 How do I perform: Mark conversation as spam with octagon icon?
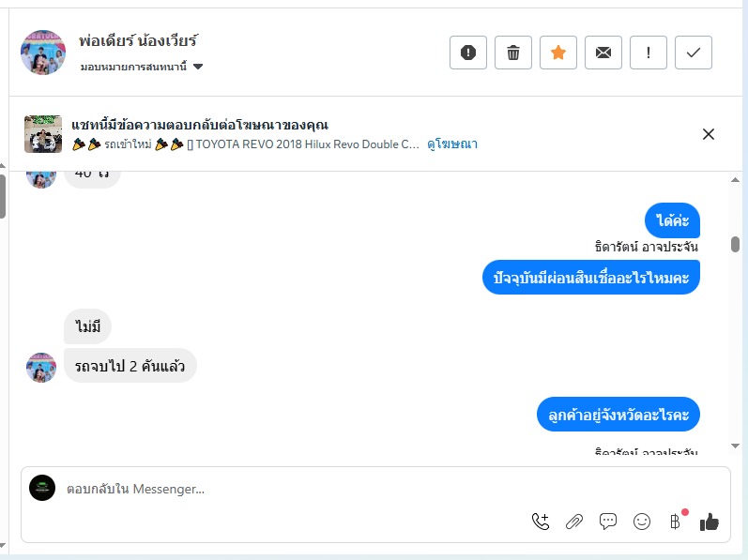468,53
